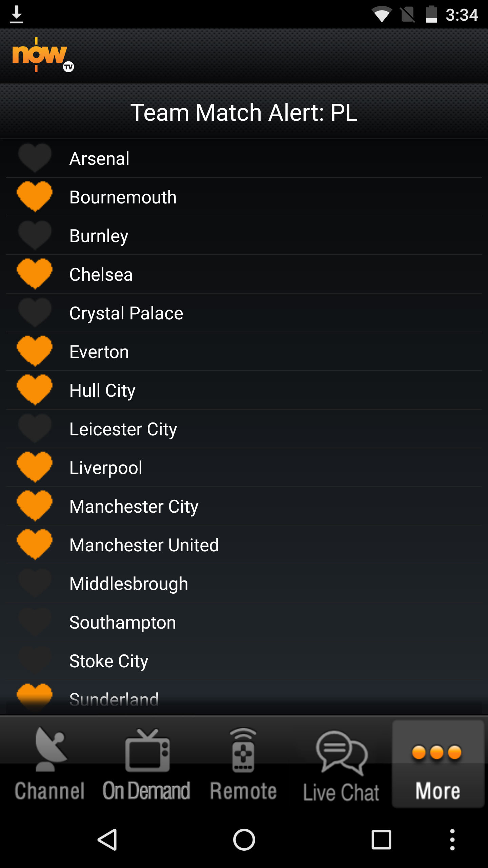Turn off the Chelsea heart alert
This screenshot has width=488, height=868.
[35, 274]
